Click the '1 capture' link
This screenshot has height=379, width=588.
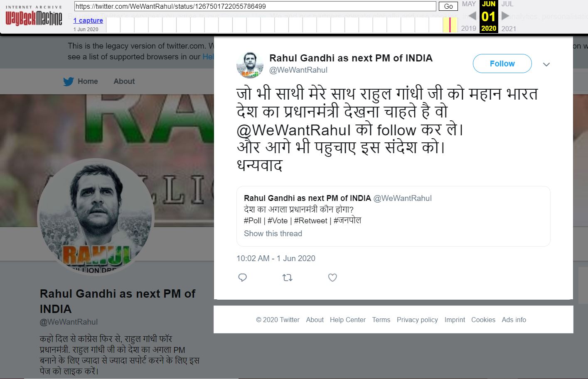click(x=88, y=20)
